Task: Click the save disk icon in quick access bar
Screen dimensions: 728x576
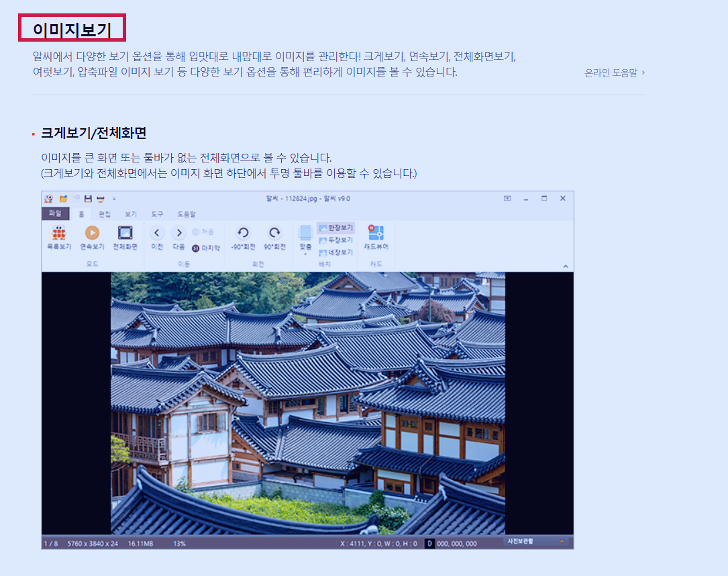Action: (x=88, y=199)
